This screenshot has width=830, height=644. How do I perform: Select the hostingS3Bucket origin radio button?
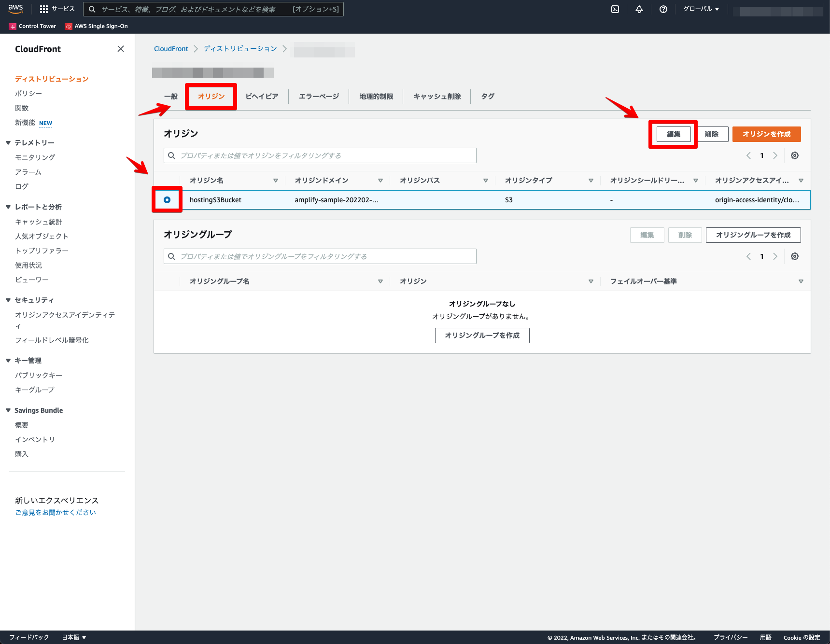point(167,200)
